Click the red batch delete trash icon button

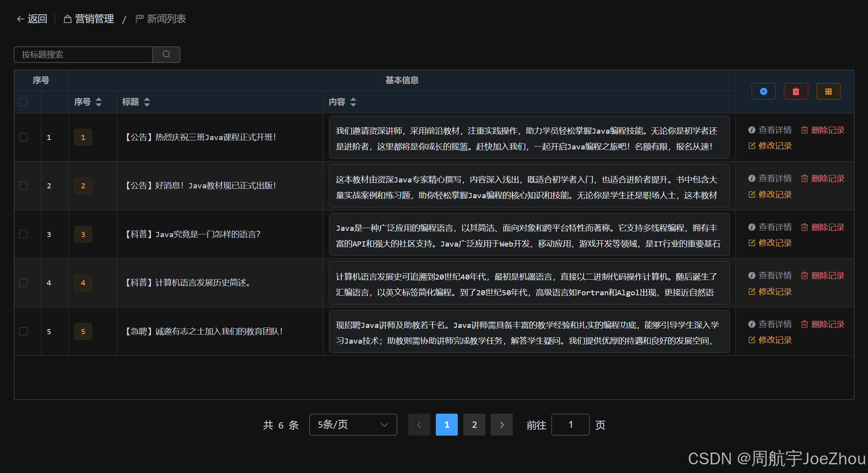[796, 91]
